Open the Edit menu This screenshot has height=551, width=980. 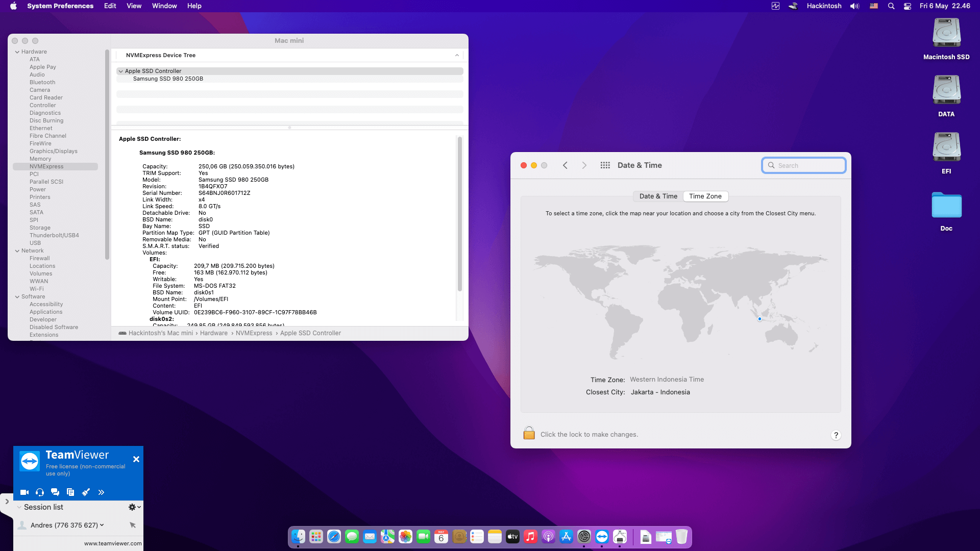pos(110,6)
